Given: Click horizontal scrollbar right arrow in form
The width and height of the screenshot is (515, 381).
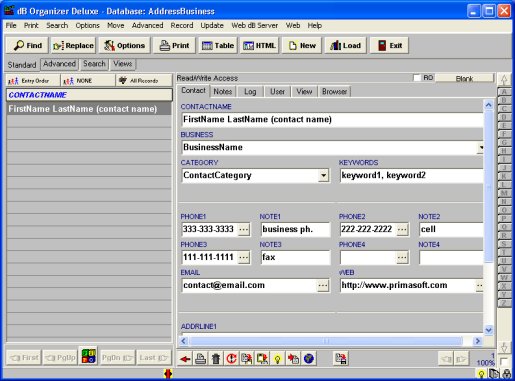Looking at the screenshot, I should tap(478, 341).
